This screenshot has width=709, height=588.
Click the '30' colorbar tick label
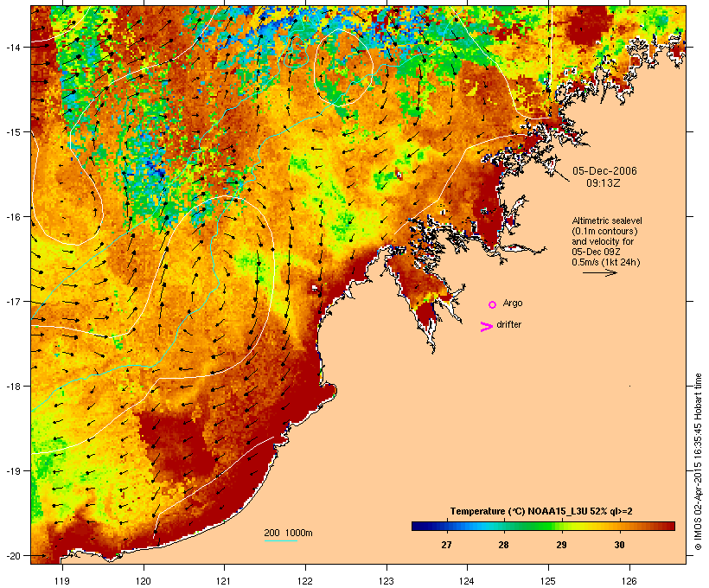[x=619, y=545]
